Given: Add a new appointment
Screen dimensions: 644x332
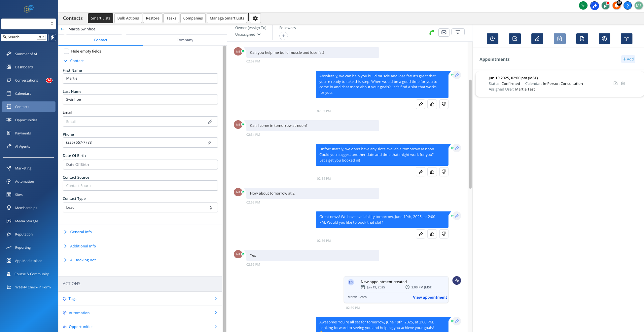Looking at the screenshot, I should tap(628, 59).
